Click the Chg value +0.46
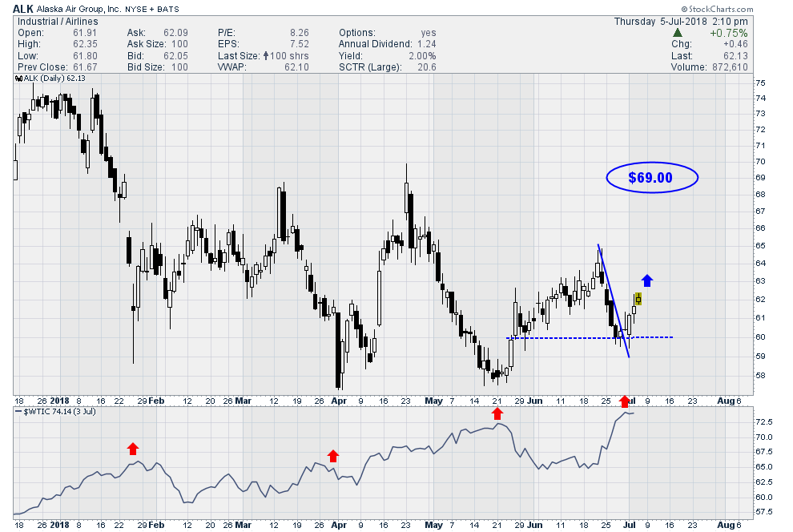Screen dimensions: 793x532 735,44
